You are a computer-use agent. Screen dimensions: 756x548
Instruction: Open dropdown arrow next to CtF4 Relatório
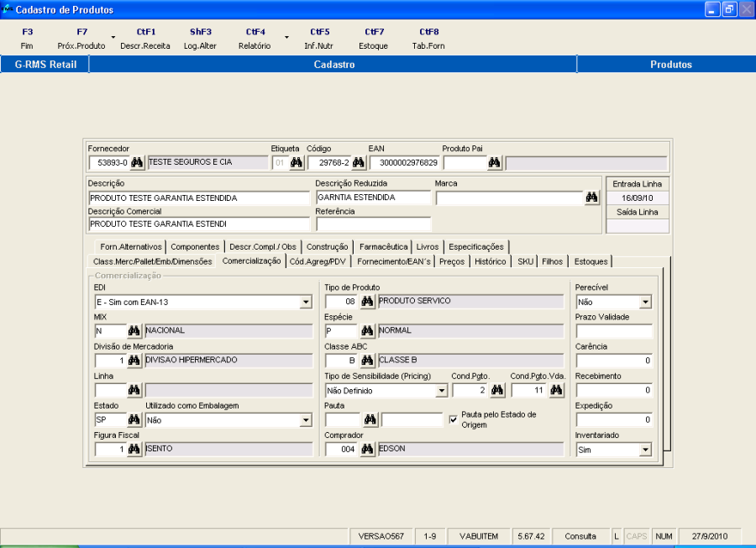pos(287,37)
